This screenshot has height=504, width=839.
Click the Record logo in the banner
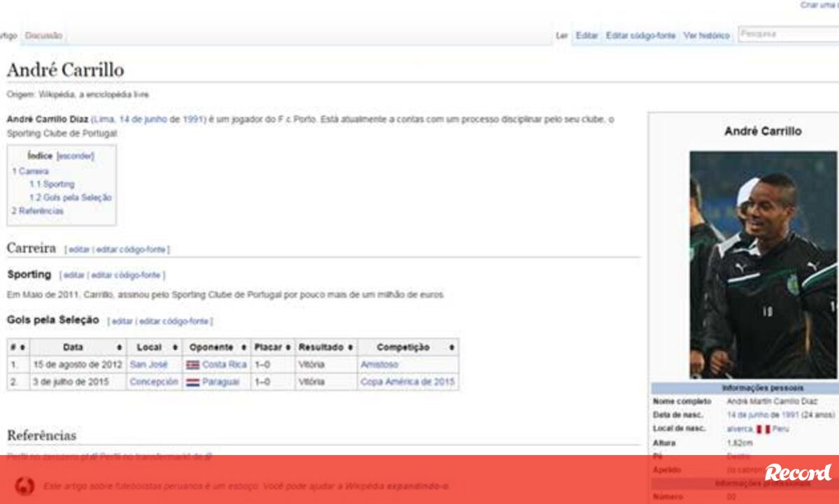coord(798,473)
